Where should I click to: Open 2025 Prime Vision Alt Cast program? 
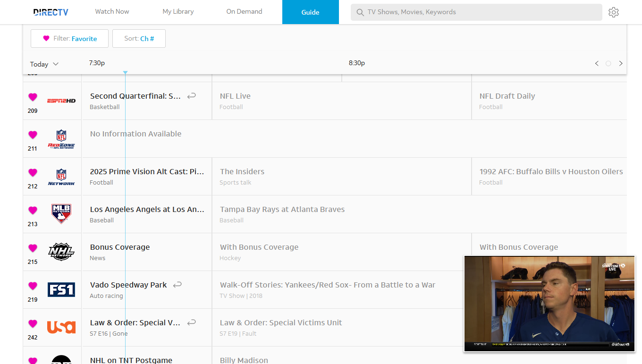146,176
